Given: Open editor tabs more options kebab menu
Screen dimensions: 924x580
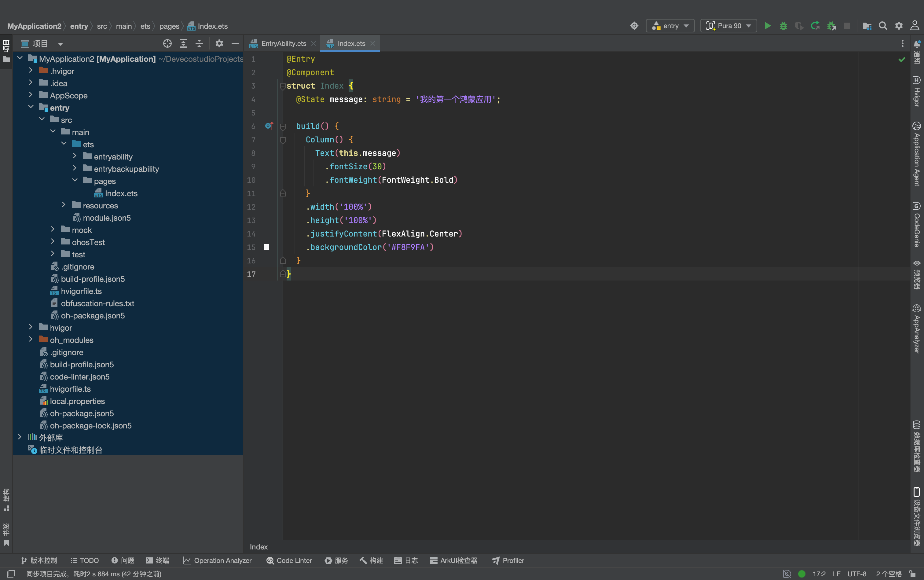Looking at the screenshot, I should [x=902, y=43].
